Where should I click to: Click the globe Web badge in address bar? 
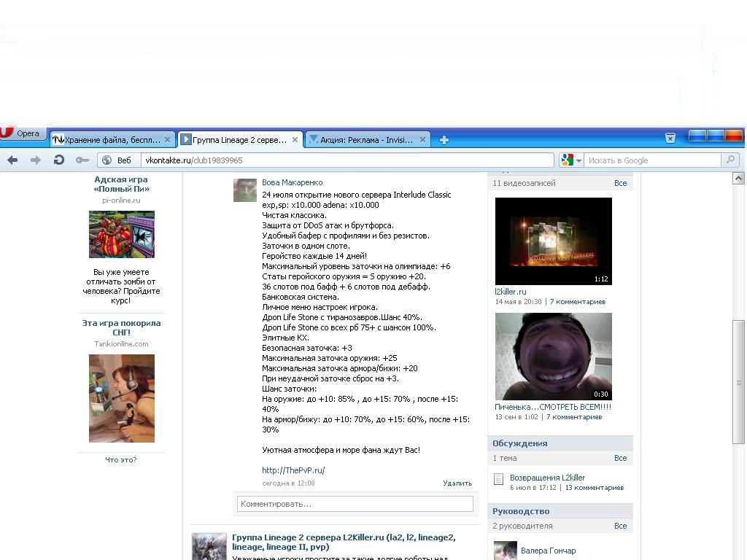[118, 160]
